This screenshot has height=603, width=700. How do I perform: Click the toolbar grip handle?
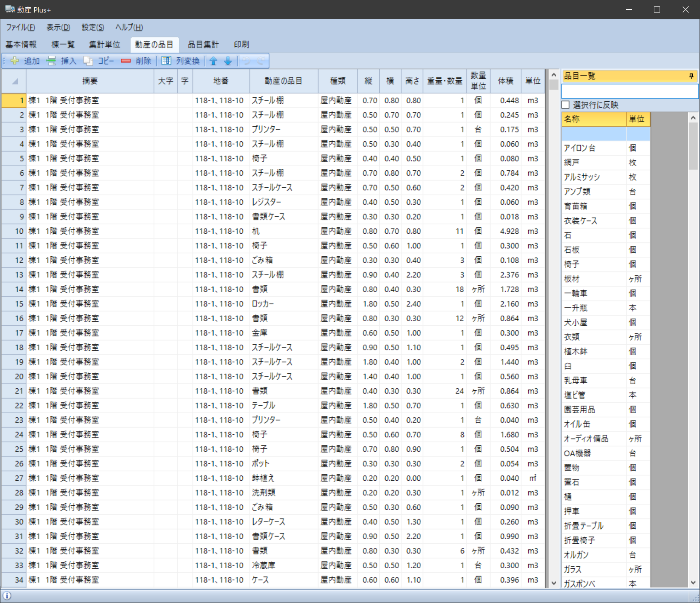point(4,61)
